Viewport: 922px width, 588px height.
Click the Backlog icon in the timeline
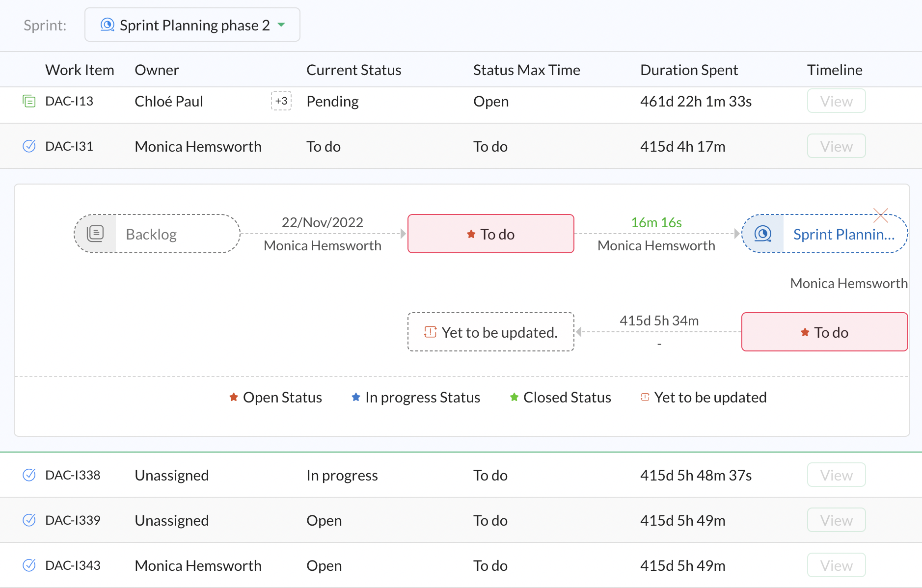click(95, 234)
